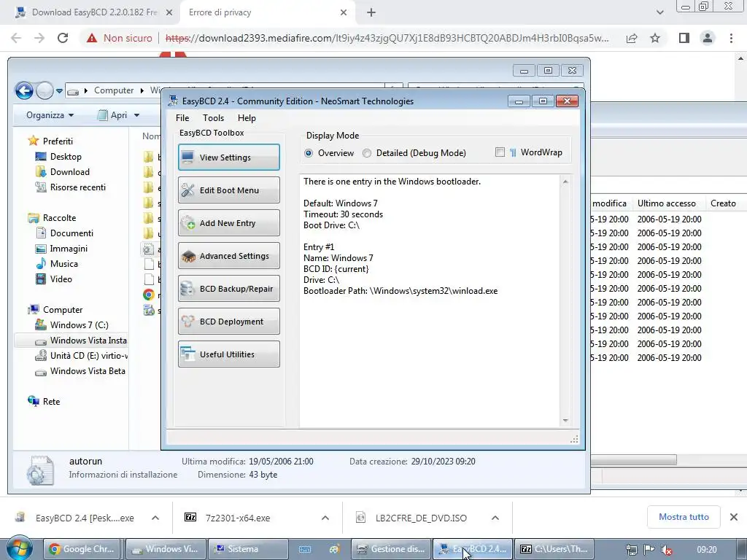Open Advanced Settings in EasyBCD

(x=228, y=256)
